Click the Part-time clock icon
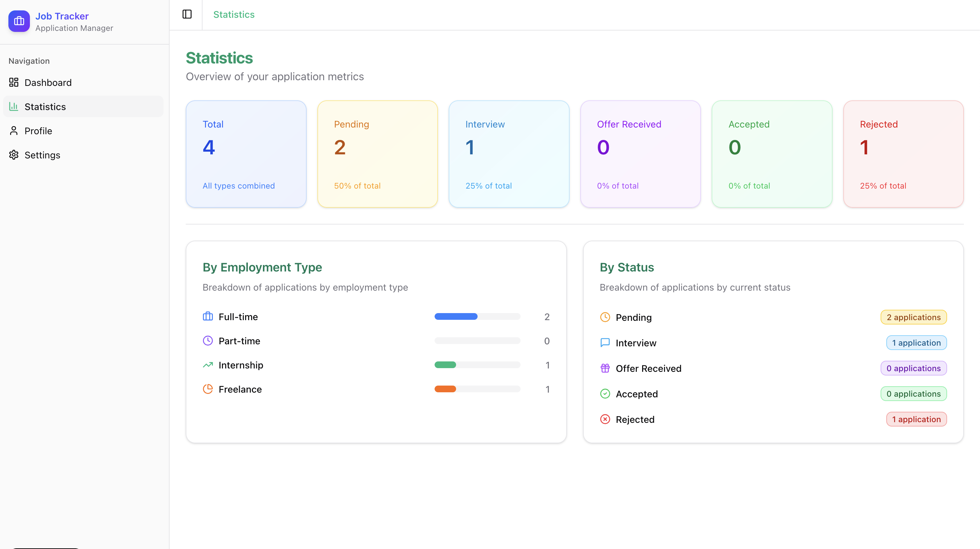 [208, 341]
